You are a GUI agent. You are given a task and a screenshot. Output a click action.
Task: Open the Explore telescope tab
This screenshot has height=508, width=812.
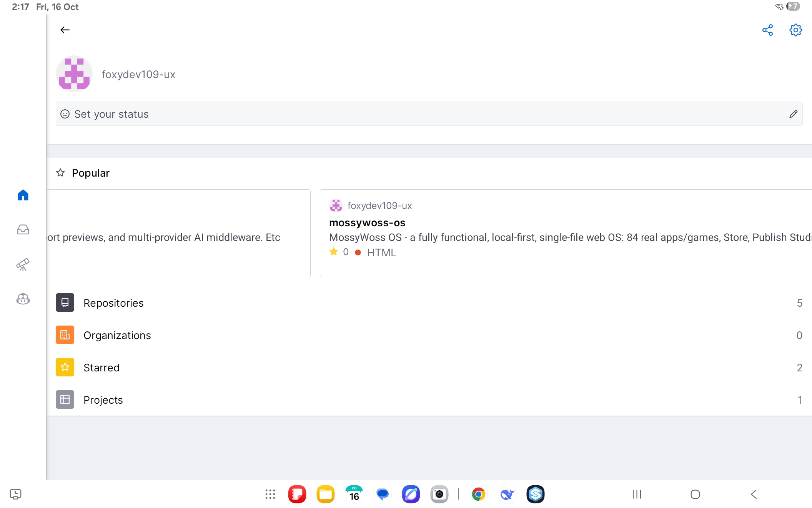pos(23,264)
